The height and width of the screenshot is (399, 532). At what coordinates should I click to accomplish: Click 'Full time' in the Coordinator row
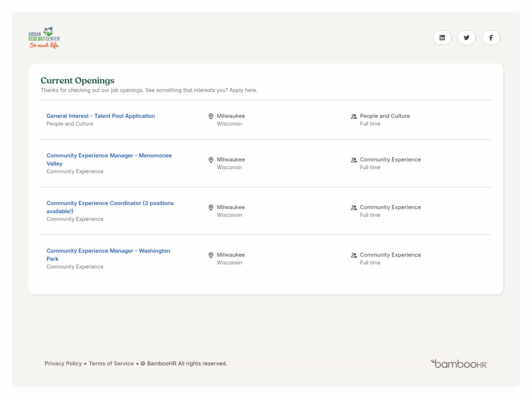(x=370, y=215)
